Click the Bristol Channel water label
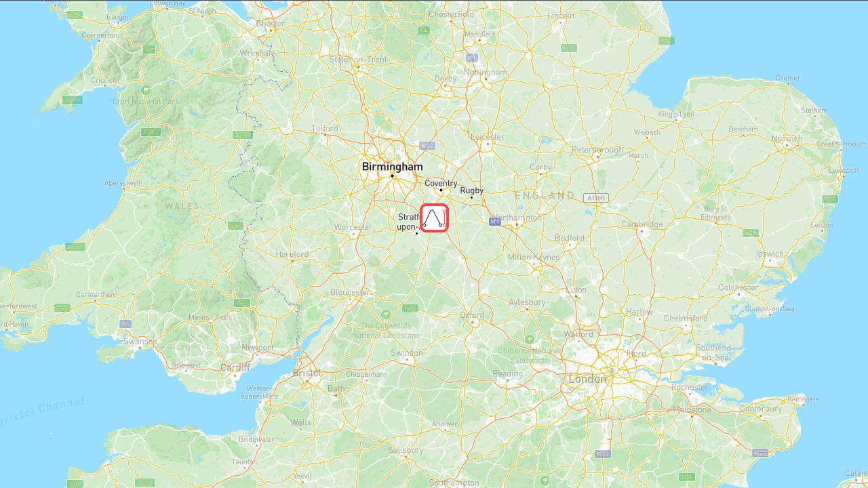868x488 pixels. coord(42,412)
